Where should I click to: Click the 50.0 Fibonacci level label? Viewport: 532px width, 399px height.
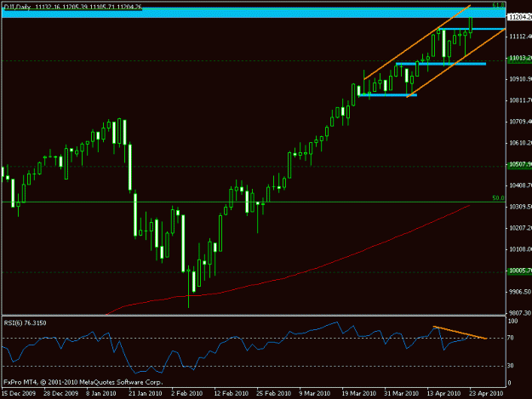point(498,198)
